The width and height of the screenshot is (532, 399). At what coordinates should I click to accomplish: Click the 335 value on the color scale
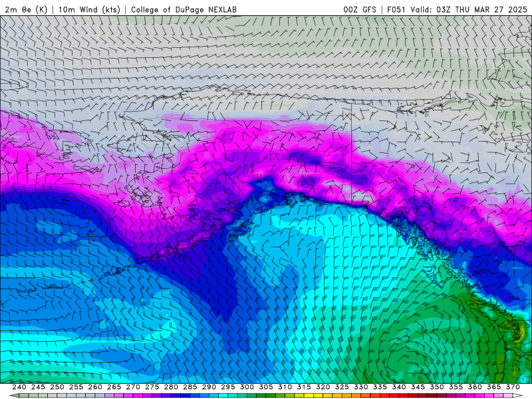click(x=380, y=387)
